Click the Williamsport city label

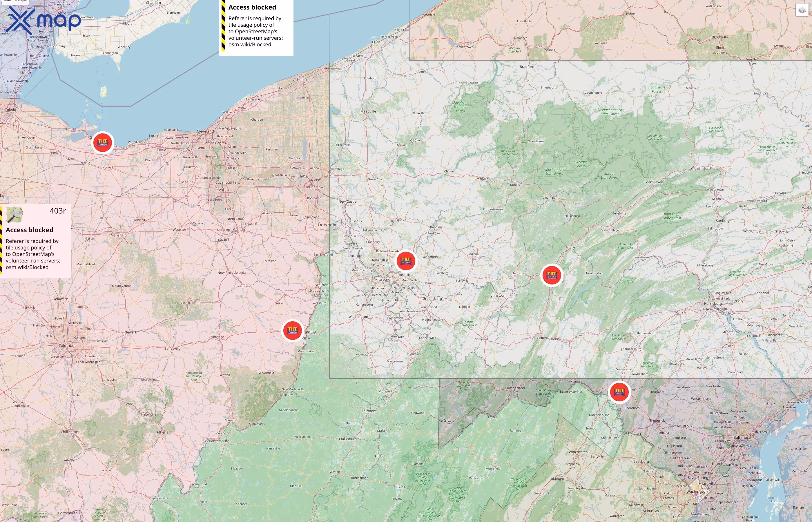pos(701,168)
